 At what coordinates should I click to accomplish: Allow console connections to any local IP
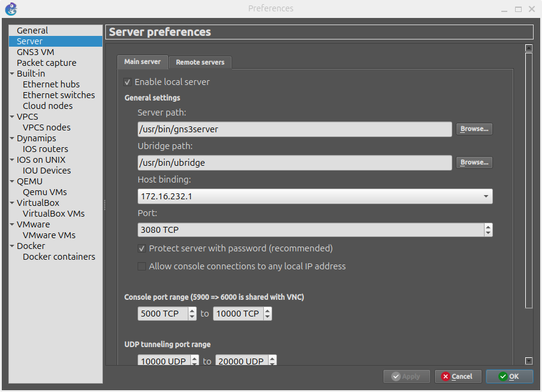(x=142, y=266)
